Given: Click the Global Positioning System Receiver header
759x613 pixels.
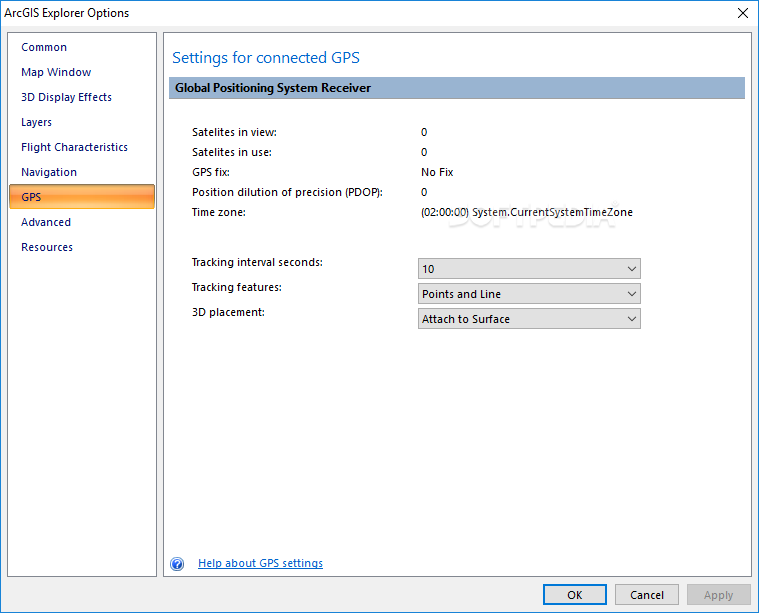Looking at the screenshot, I should tap(456, 88).
